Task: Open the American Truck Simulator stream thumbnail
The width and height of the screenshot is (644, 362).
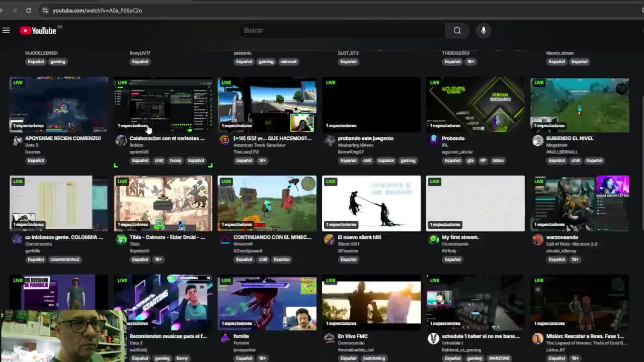Action: [x=267, y=105]
